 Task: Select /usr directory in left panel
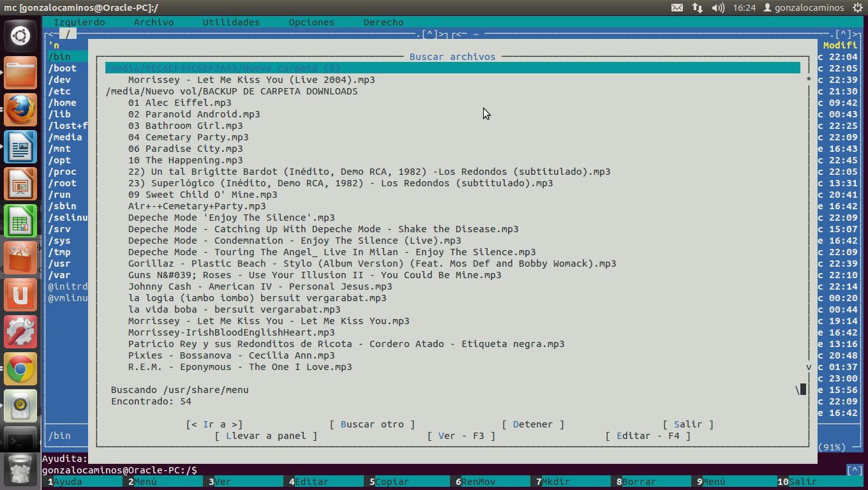pos(59,264)
